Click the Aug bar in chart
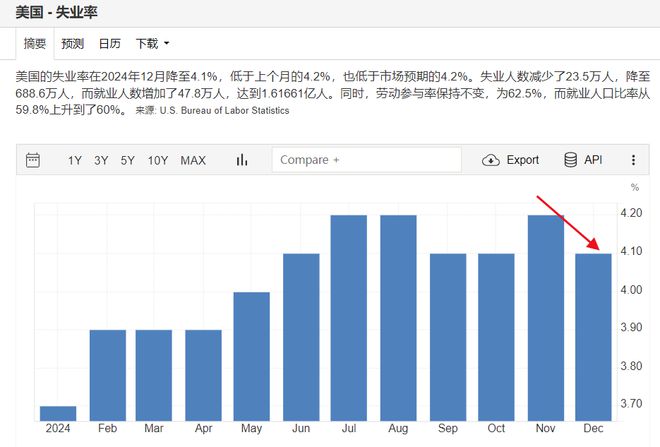This screenshot has width=660, height=447. tap(398, 318)
